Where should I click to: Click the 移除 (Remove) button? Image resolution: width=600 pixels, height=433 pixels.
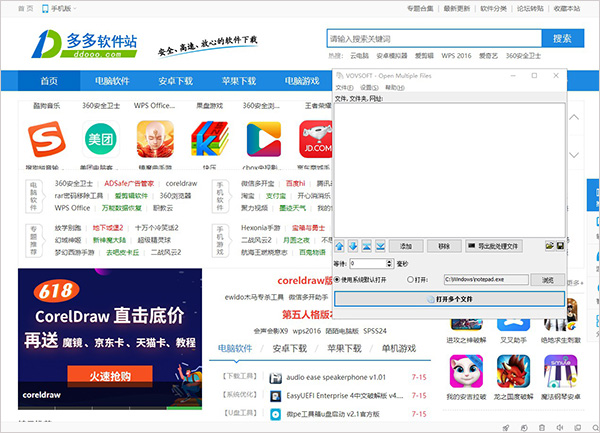click(444, 246)
